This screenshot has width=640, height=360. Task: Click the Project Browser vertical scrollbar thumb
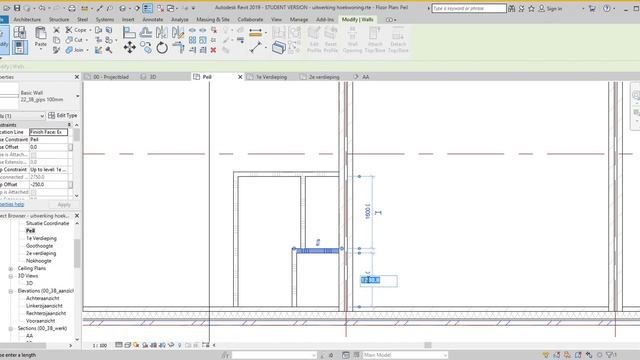pyautogui.click(x=77, y=253)
